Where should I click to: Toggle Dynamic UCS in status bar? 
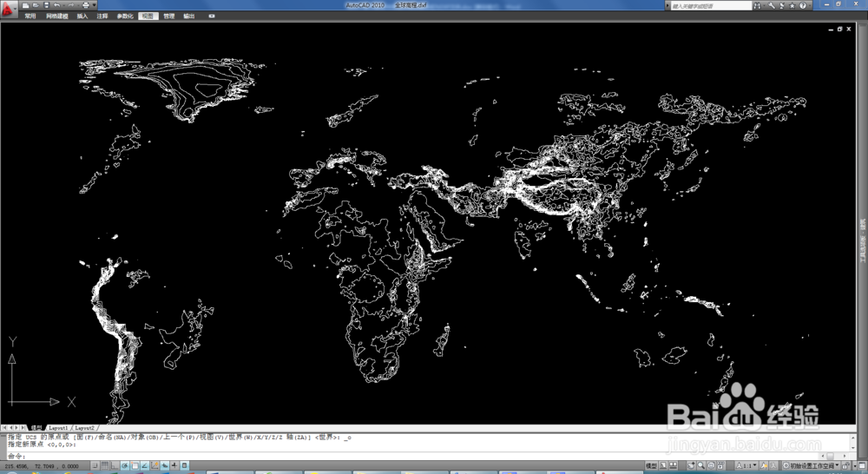click(155, 466)
